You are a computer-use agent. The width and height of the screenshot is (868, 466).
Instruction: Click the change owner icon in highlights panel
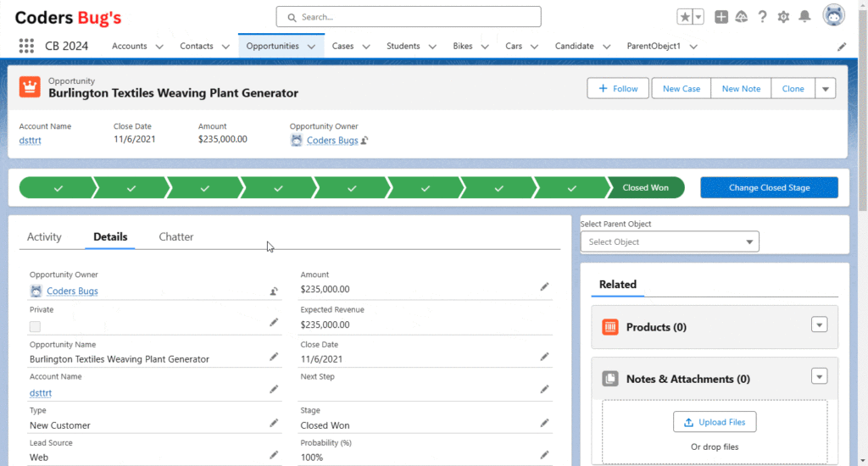364,141
